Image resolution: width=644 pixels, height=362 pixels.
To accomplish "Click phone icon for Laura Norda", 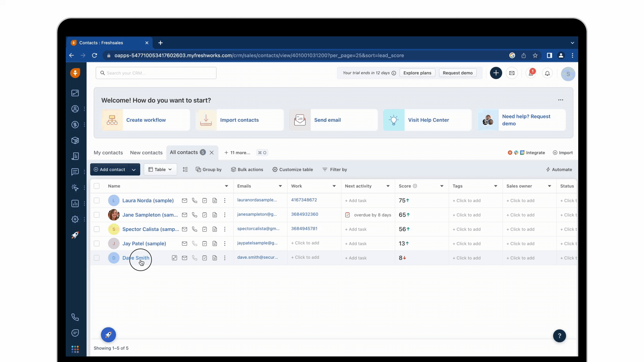I will 195,200.
